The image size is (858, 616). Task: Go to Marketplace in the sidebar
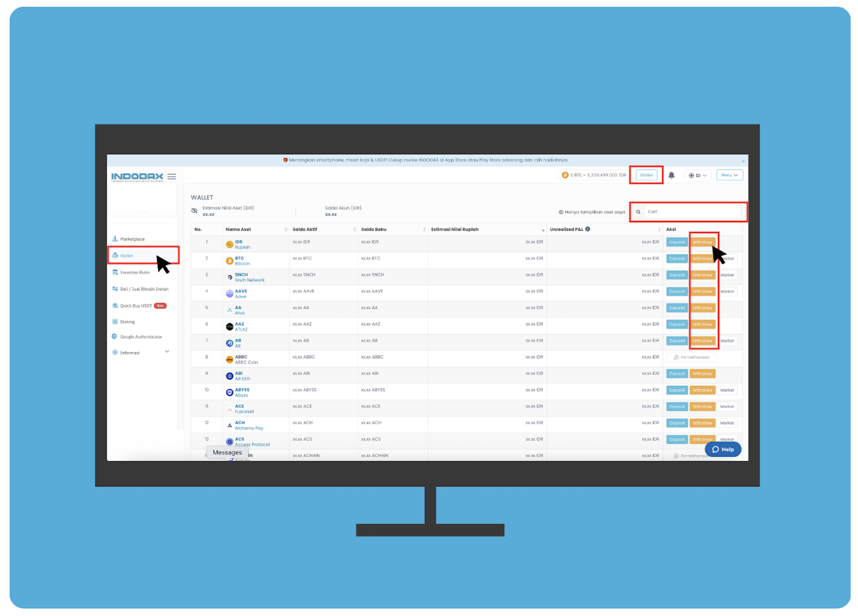point(132,239)
